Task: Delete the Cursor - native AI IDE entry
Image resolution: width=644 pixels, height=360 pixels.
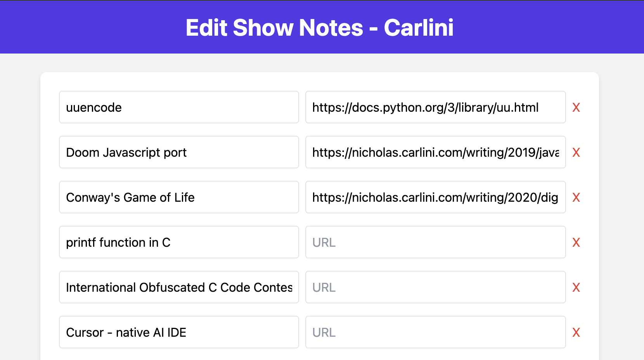Action: pyautogui.click(x=576, y=332)
